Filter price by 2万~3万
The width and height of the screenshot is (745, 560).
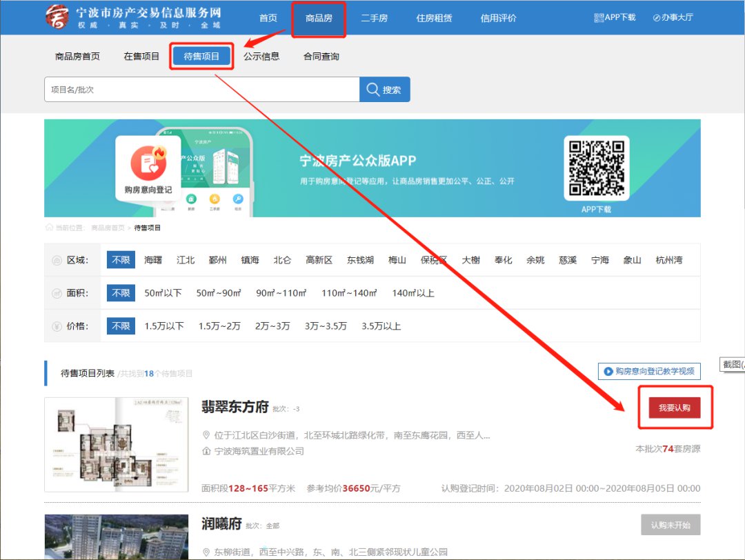click(272, 326)
